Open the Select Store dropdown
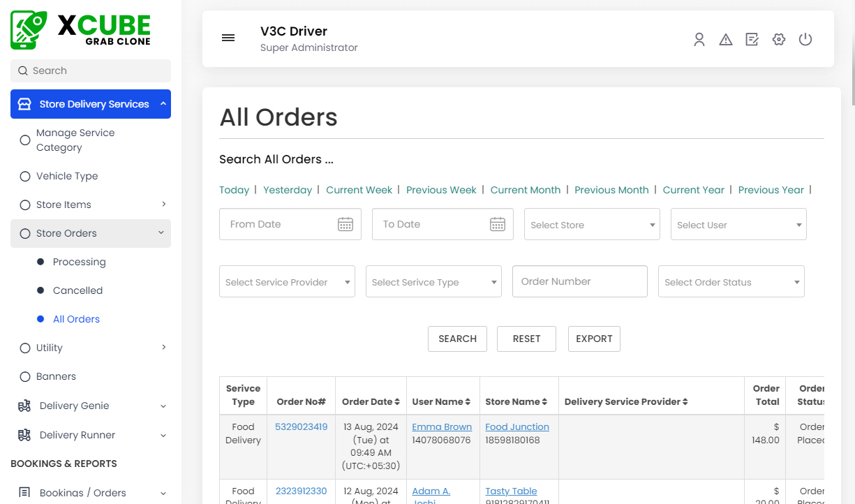This screenshot has height=504, width=855. [x=592, y=224]
